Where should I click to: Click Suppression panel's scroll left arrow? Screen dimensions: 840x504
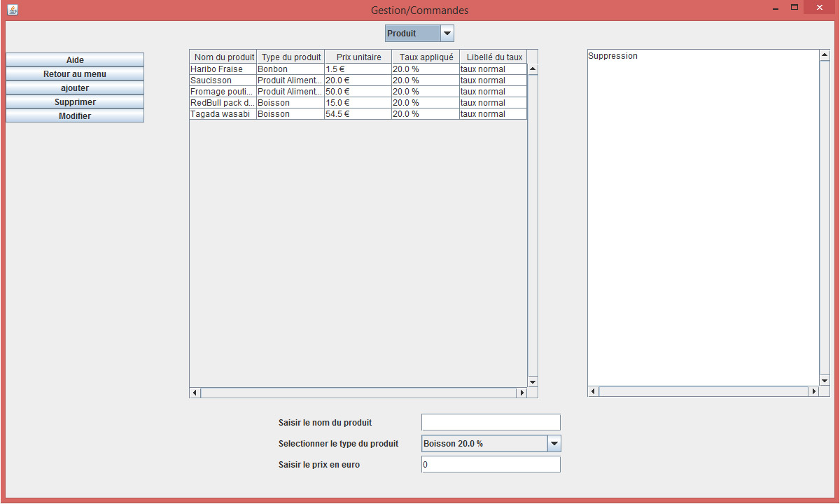pos(594,391)
